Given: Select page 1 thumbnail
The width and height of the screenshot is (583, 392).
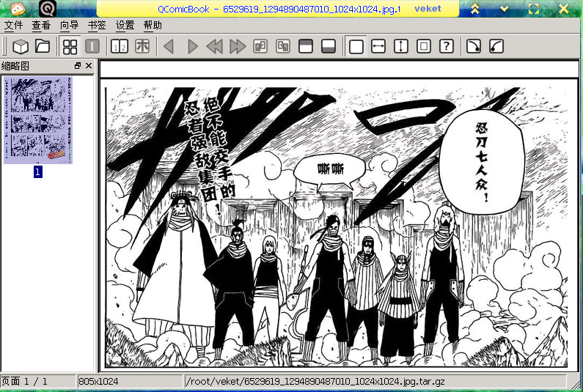Looking at the screenshot, I should click(38, 120).
